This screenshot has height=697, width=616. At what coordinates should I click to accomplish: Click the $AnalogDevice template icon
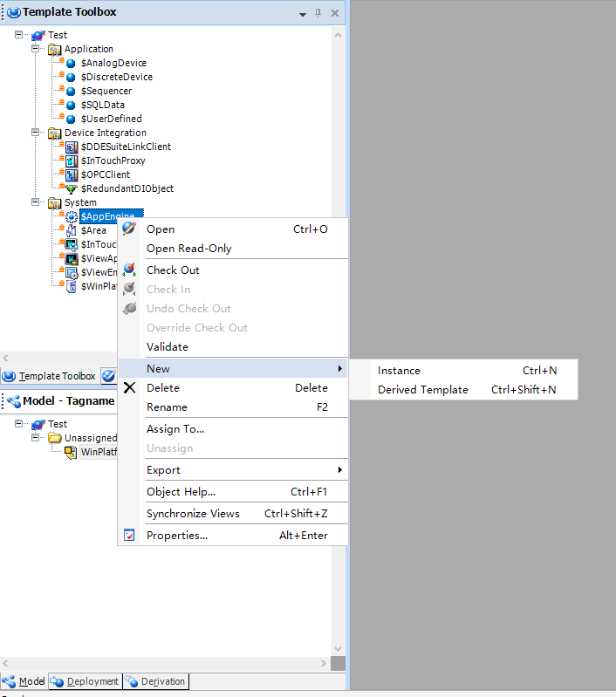pyautogui.click(x=71, y=64)
